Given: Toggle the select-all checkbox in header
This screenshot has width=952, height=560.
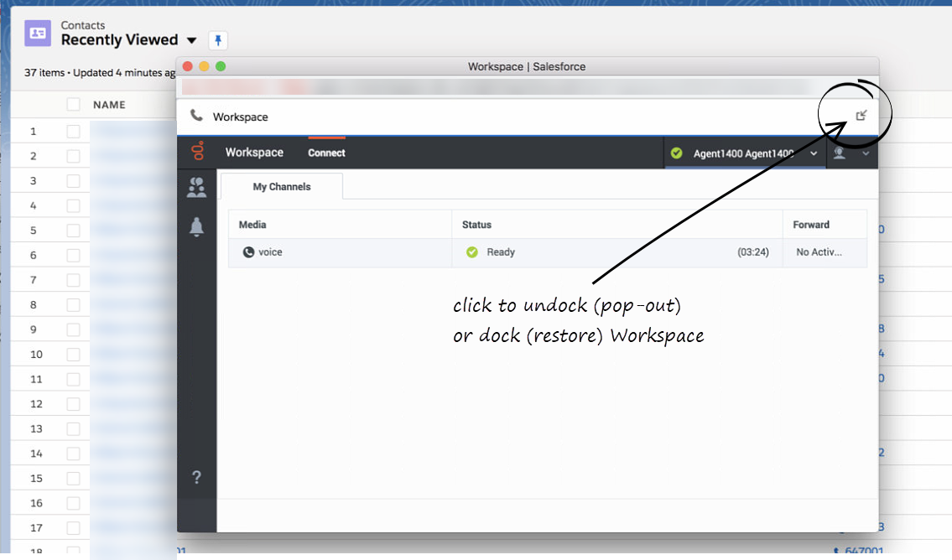Looking at the screenshot, I should click(x=74, y=105).
